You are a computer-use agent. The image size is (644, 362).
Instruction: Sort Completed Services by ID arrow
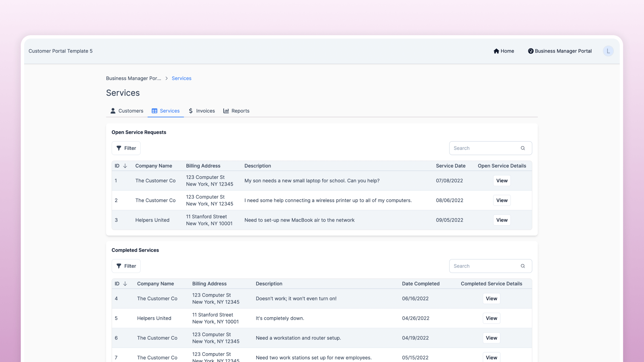(x=125, y=284)
